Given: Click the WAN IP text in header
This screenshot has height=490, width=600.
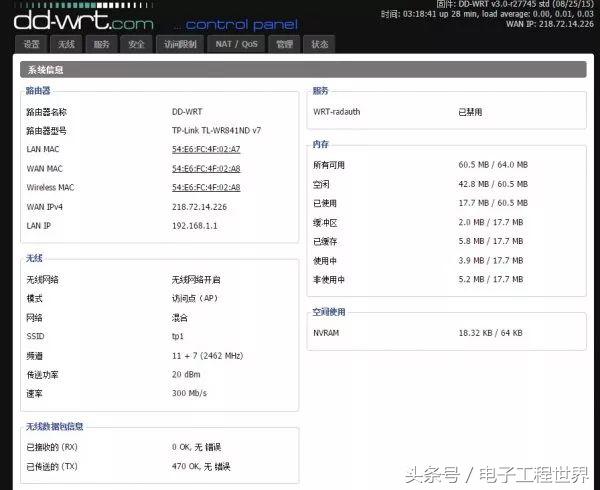Looking at the screenshot, I should coord(550,24).
